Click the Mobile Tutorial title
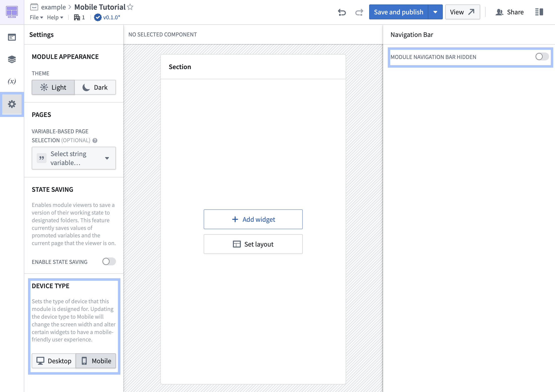The image size is (555, 392). tap(100, 7)
